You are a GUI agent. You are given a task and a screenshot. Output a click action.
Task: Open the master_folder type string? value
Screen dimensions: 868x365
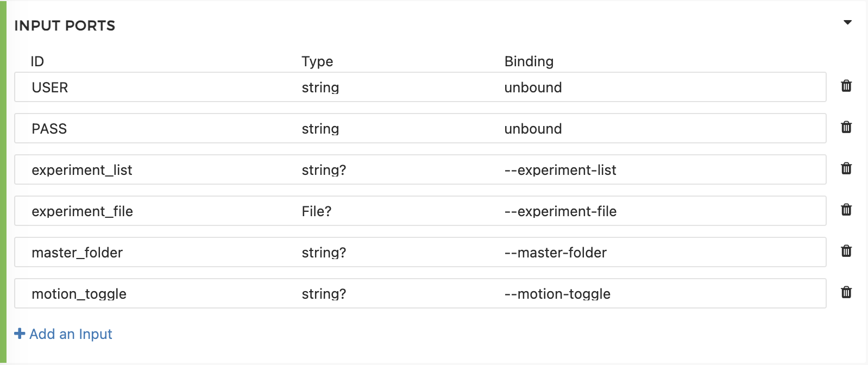point(324,253)
